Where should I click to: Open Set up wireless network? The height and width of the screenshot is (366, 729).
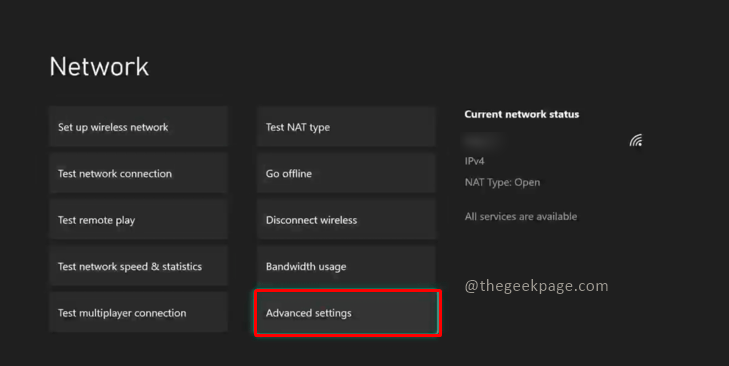[139, 127]
